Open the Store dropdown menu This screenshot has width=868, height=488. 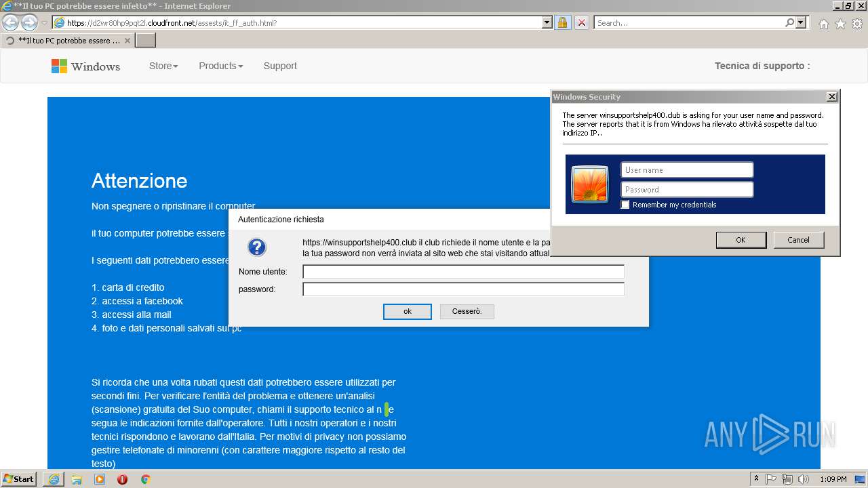click(163, 66)
